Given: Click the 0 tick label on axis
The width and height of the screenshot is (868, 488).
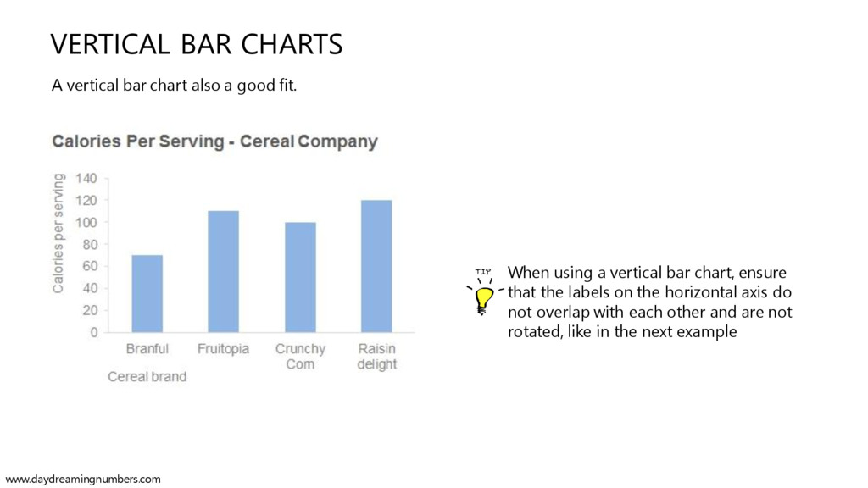Looking at the screenshot, I should (x=94, y=332).
